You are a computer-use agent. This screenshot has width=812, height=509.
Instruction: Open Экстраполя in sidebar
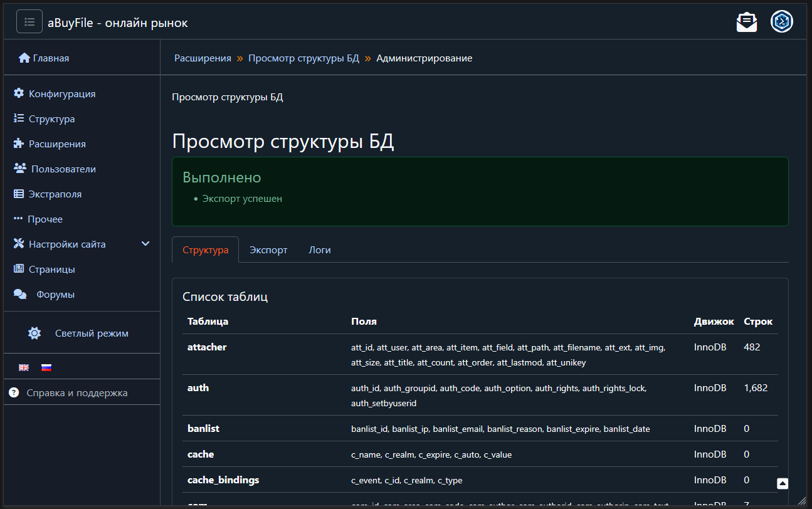tap(55, 194)
